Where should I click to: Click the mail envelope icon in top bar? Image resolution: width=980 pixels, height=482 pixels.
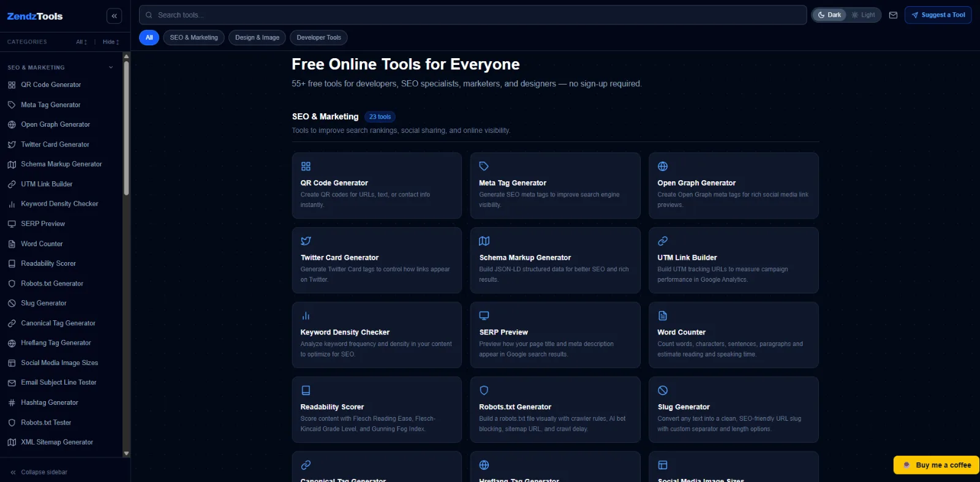point(893,15)
